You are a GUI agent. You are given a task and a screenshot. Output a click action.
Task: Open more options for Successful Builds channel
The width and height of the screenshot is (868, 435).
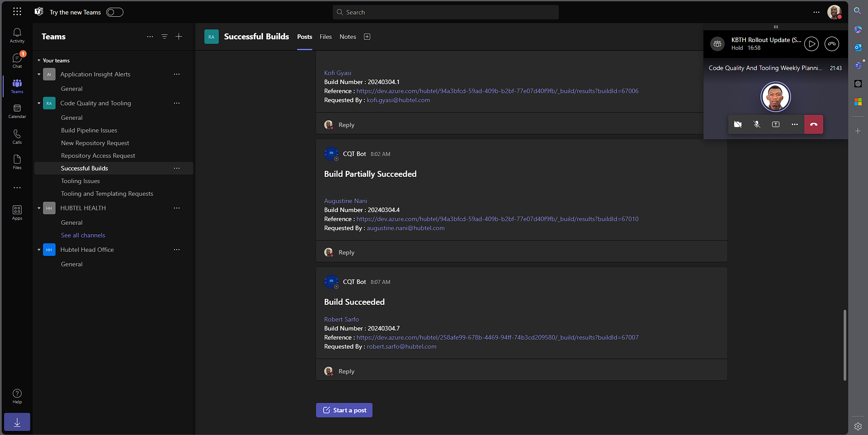pyautogui.click(x=177, y=168)
